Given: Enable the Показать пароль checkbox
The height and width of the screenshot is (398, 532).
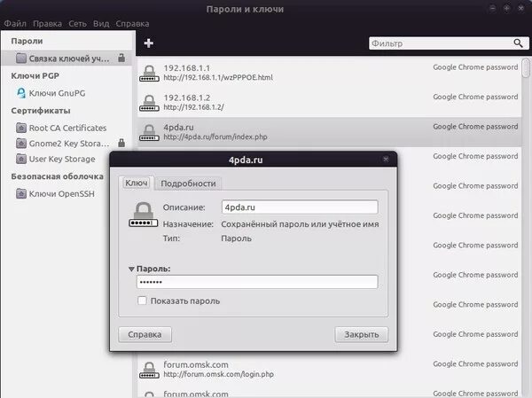Looking at the screenshot, I should pos(142,300).
